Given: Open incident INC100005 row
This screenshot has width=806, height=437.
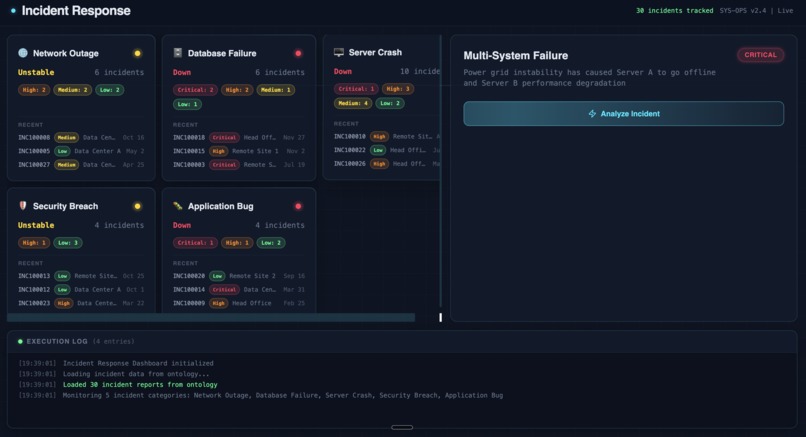Looking at the screenshot, I should pyautogui.click(x=81, y=151).
